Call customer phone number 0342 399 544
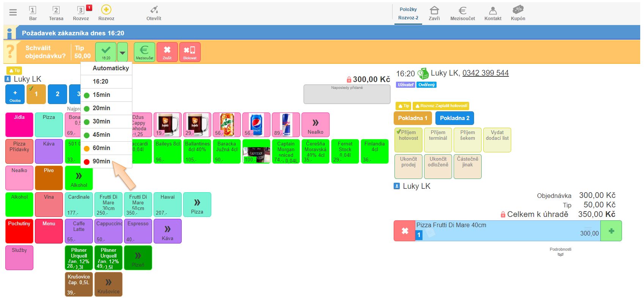 485,73
